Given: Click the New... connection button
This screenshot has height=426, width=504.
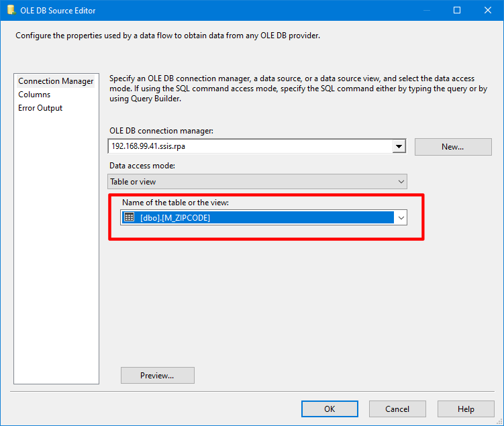Looking at the screenshot, I should tap(453, 147).
